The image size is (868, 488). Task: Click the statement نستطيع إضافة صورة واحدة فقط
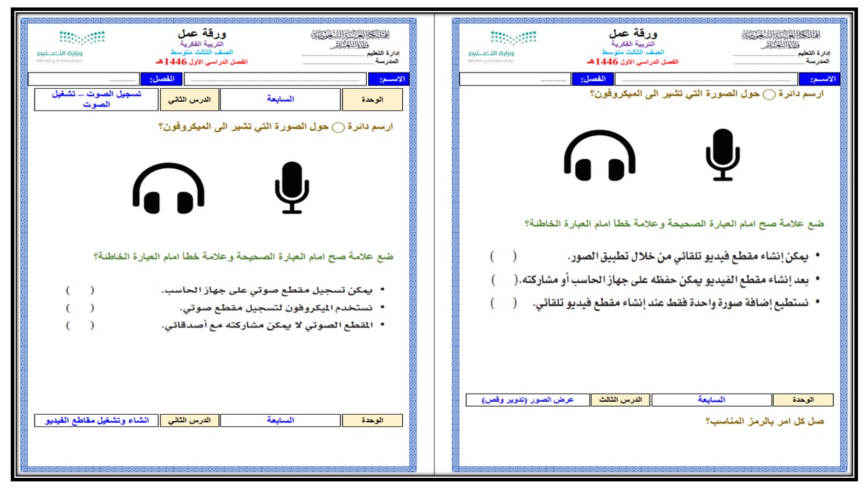(671, 302)
